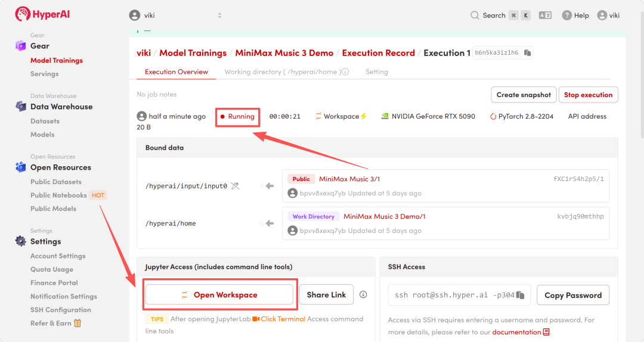The height and width of the screenshot is (342, 644).
Task: Click the info icon beside Share Link
Action: [363, 295]
